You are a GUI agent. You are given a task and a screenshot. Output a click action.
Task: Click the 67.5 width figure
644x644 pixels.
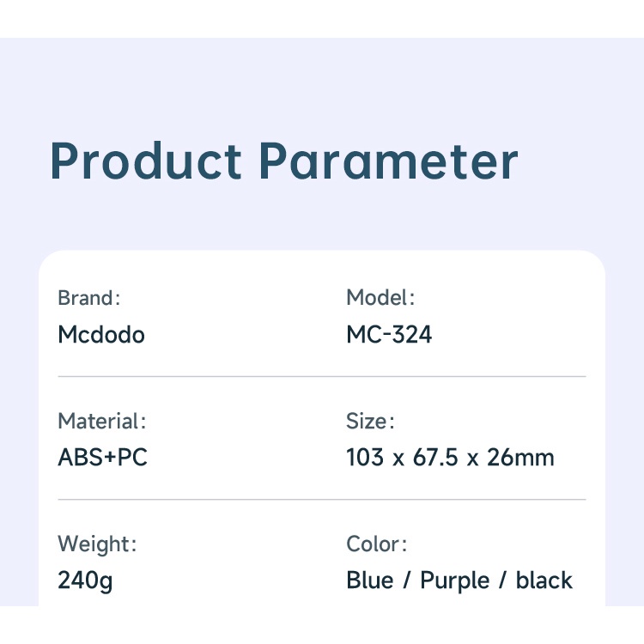point(435,457)
